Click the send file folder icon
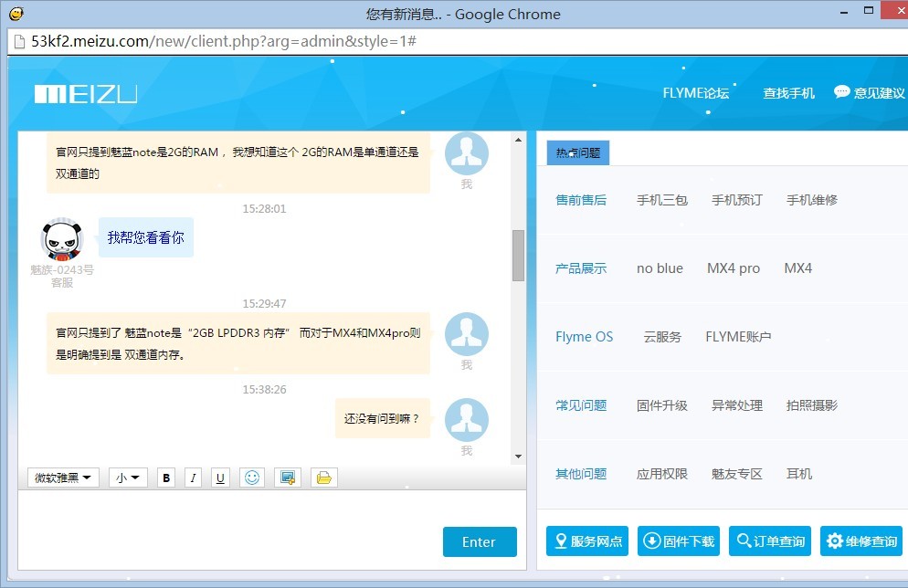908x588 pixels. point(323,478)
